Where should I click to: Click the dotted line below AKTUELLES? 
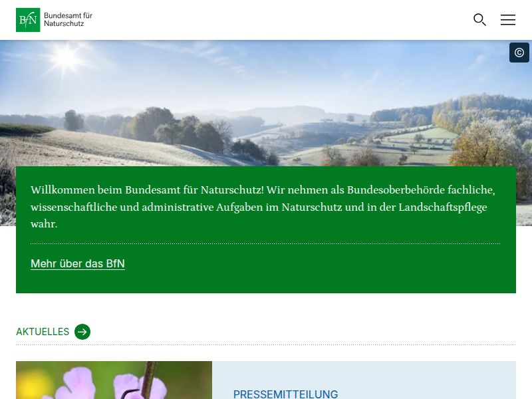point(265,344)
